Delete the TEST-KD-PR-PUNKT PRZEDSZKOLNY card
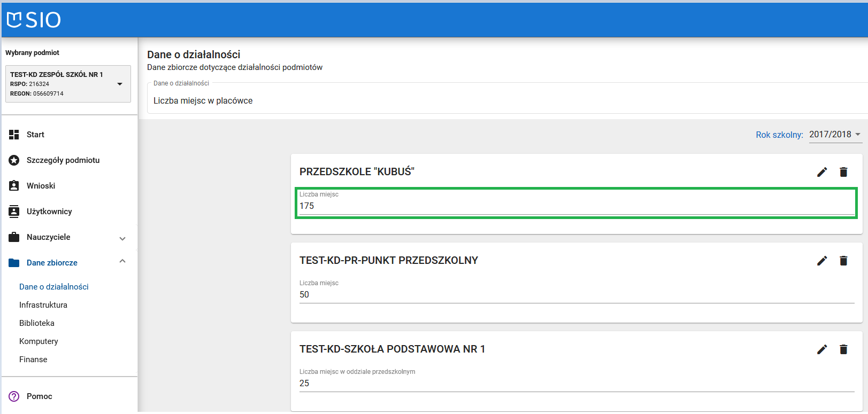 [843, 261]
